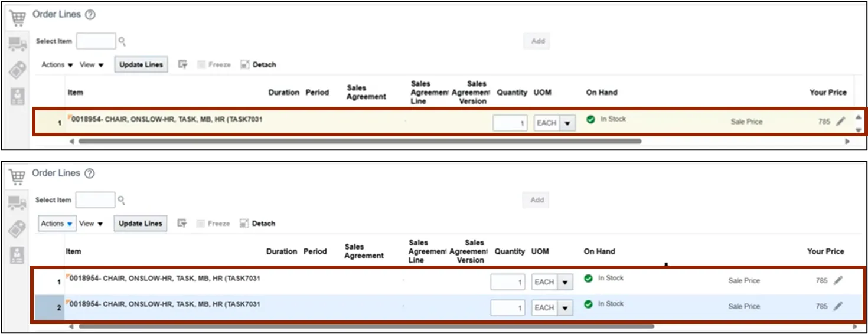Select the price tag icon in lower screenshot sidebar

(17, 229)
